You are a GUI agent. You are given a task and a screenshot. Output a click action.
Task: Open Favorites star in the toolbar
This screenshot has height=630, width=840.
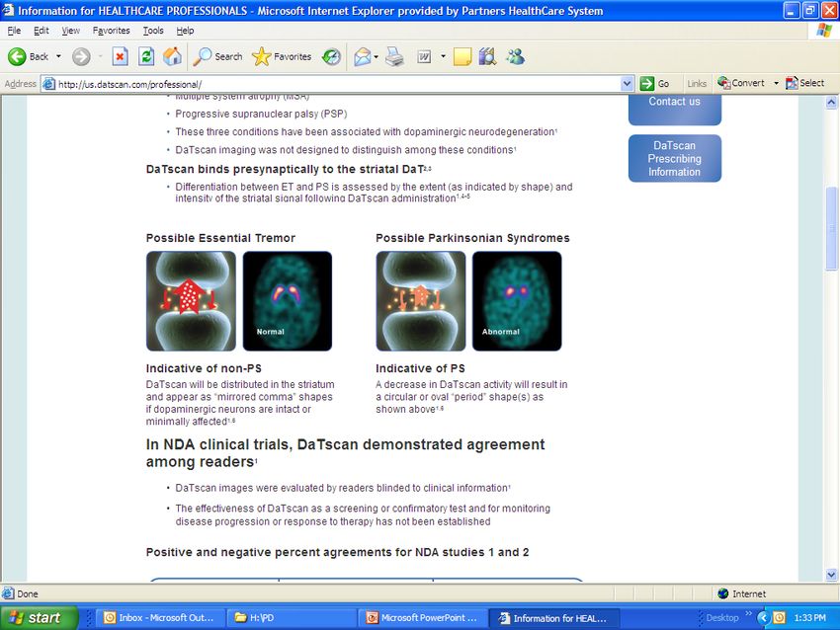pos(282,56)
